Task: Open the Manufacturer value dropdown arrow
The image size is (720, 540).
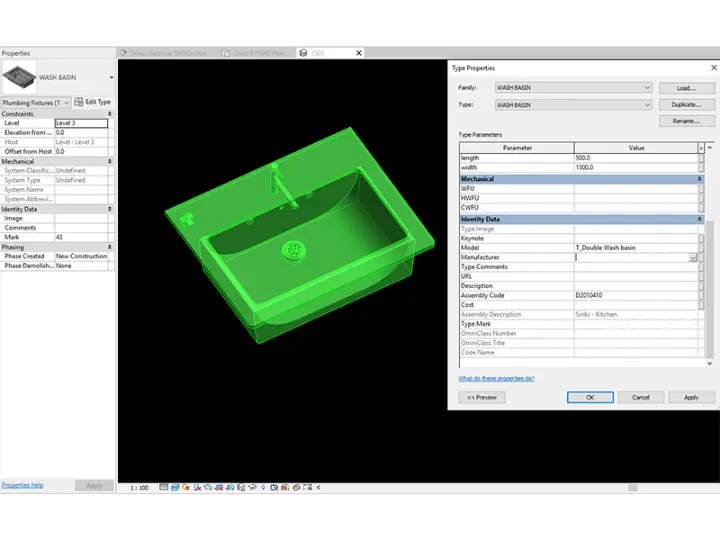Action: (x=693, y=258)
